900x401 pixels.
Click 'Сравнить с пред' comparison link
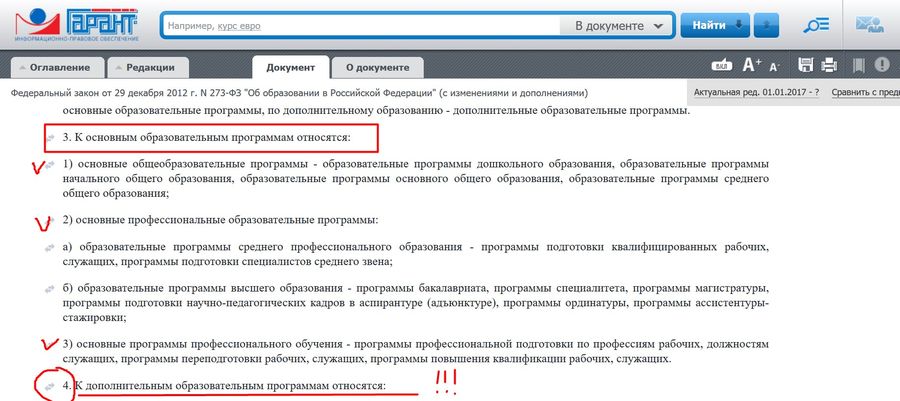tap(866, 92)
